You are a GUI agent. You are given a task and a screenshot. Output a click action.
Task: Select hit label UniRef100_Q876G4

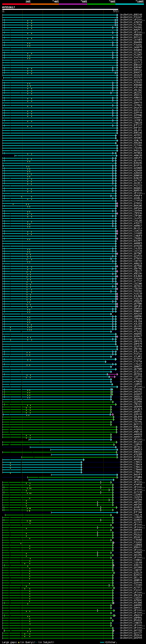click(x=131, y=374)
